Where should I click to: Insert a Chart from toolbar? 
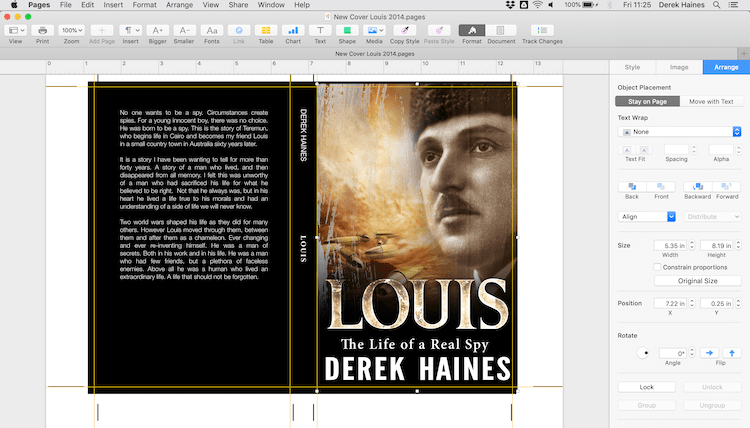point(293,30)
